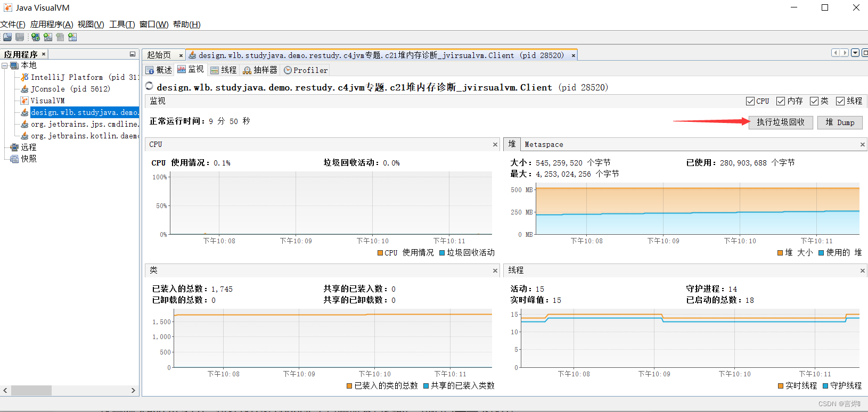Click the rightmost Add Application Snapshot toolbar icon

coord(72,37)
